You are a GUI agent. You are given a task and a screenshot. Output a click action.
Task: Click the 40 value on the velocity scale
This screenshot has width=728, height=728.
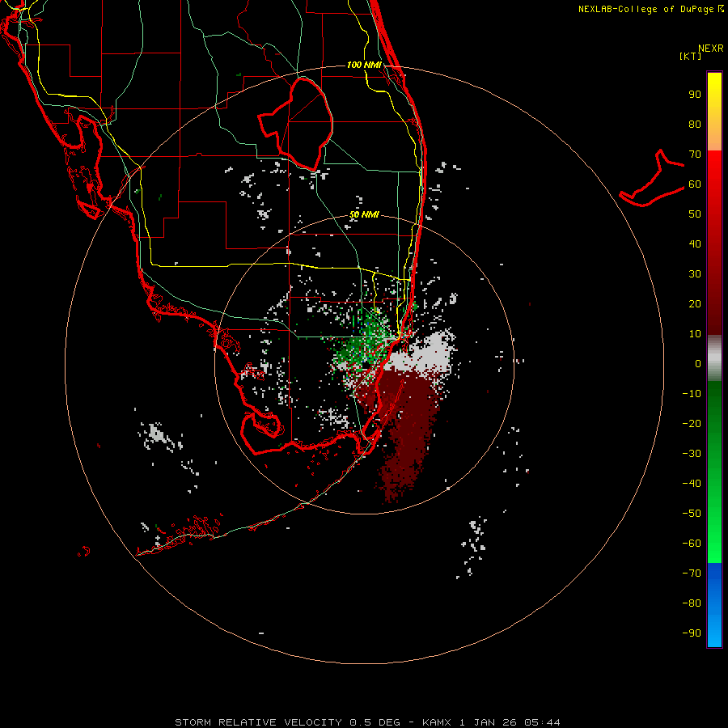pos(695,243)
